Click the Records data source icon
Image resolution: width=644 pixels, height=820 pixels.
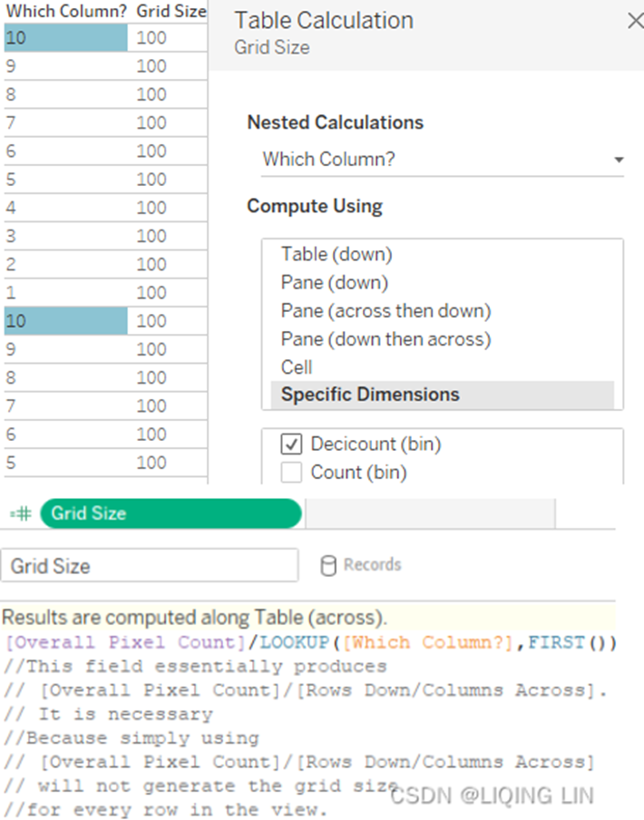click(x=327, y=565)
